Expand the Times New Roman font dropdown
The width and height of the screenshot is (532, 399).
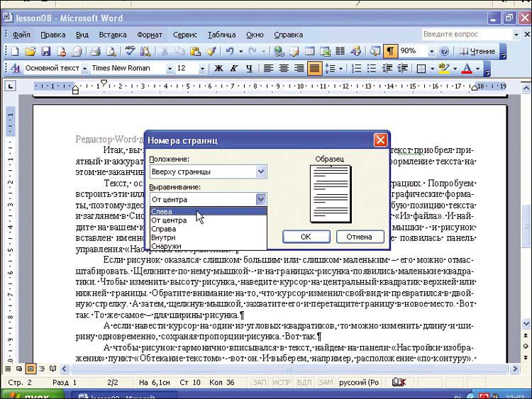point(170,69)
